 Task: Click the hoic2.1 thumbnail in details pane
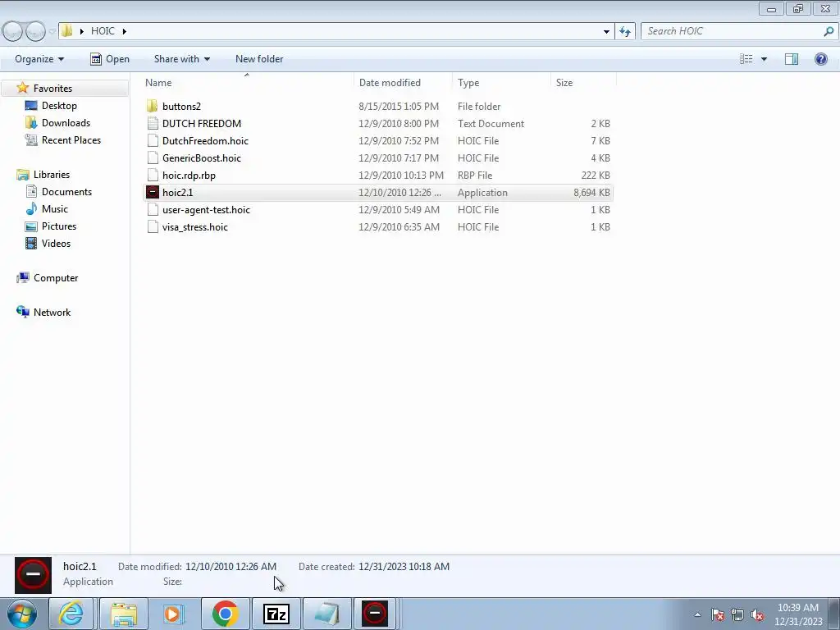[x=33, y=575]
